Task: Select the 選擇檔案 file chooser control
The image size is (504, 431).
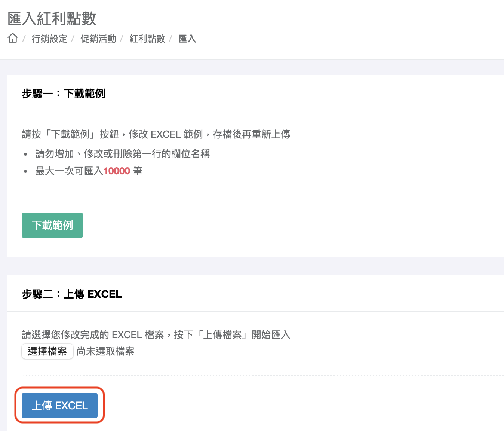Action: click(47, 351)
